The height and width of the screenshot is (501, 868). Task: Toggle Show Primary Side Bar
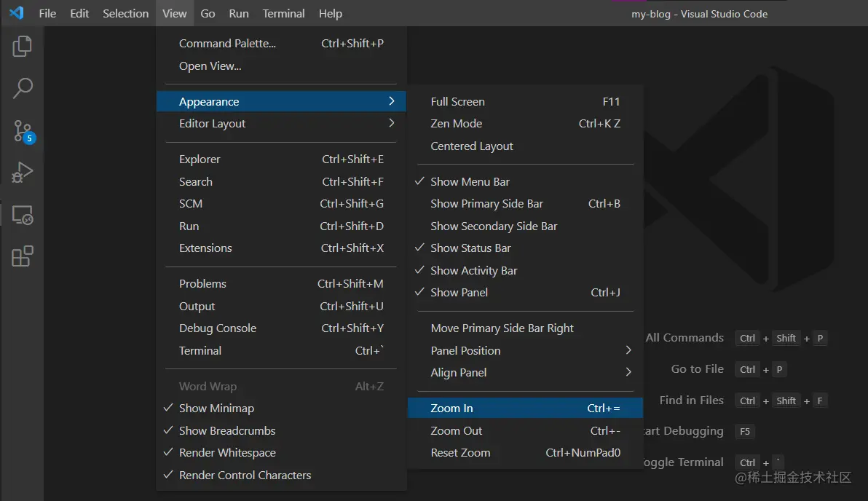pos(525,204)
